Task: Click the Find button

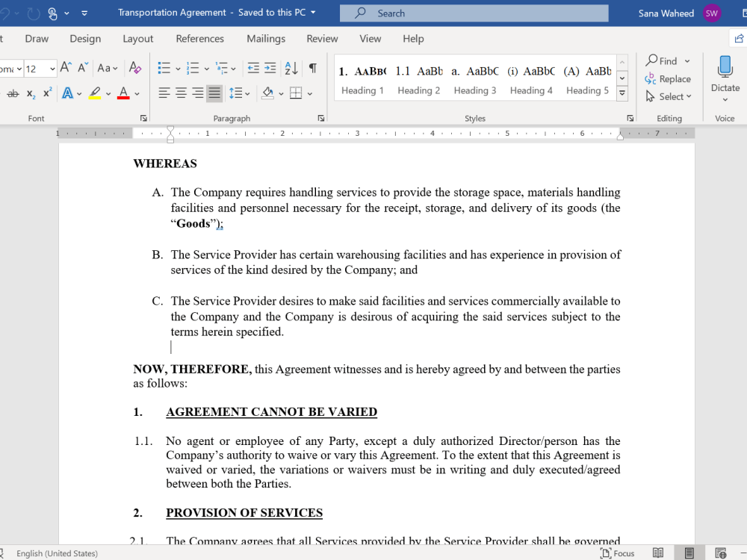Action: click(662, 61)
